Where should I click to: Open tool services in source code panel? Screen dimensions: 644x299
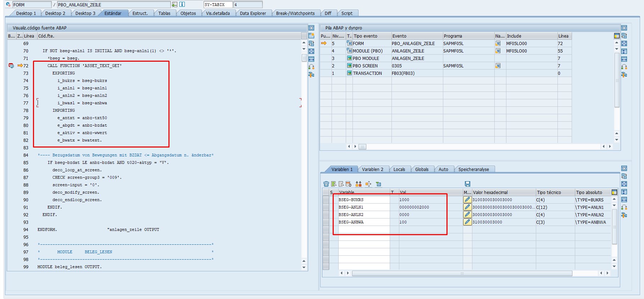tap(311, 67)
